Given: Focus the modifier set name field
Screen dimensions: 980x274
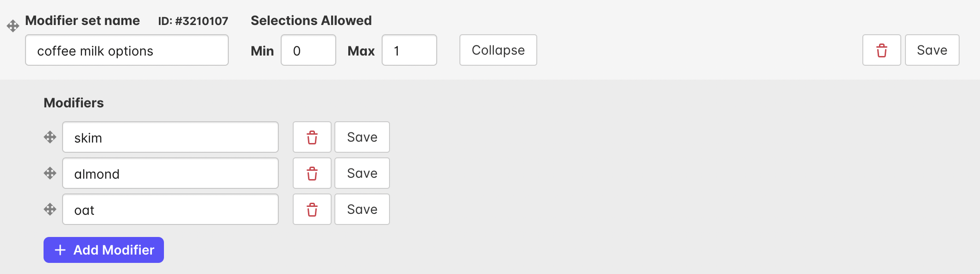Looking at the screenshot, I should 127,50.
